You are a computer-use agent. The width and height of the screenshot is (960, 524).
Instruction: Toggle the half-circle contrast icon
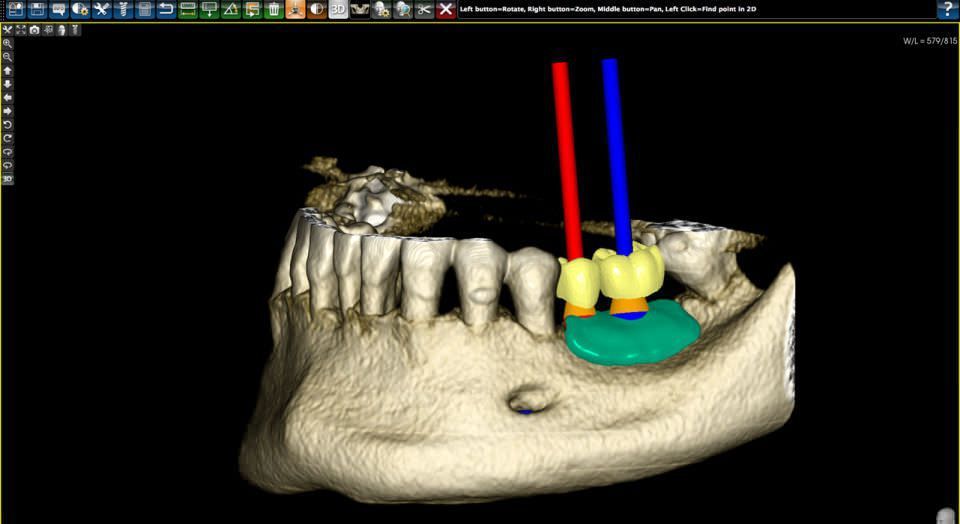coord(316,9)
